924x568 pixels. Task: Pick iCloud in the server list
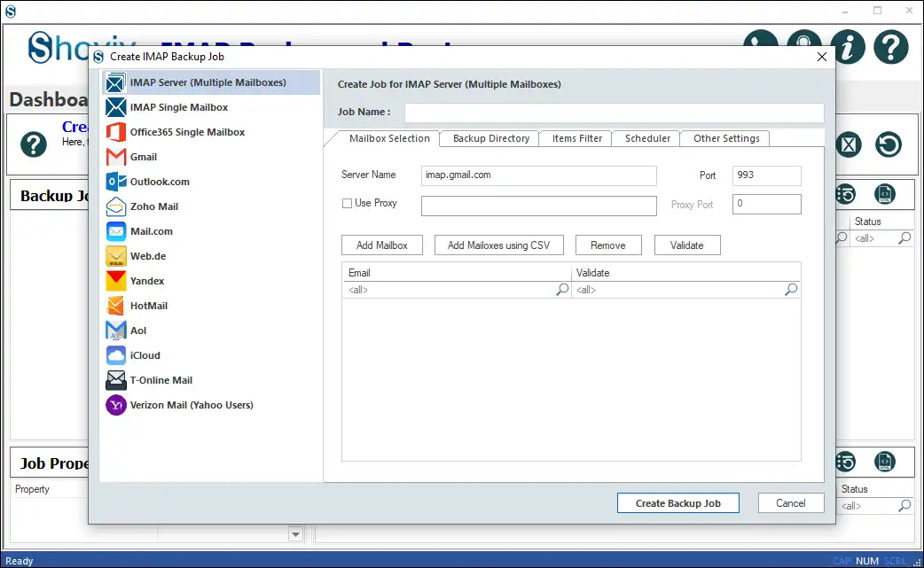[211, 355]
